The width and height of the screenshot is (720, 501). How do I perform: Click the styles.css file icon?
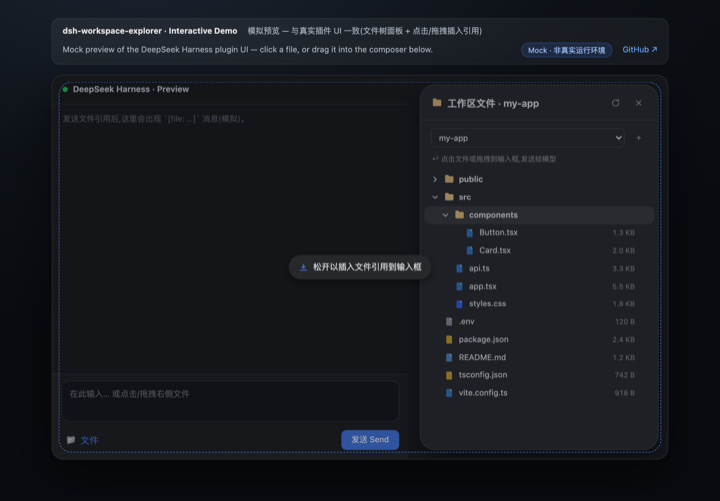click(459, 304)
